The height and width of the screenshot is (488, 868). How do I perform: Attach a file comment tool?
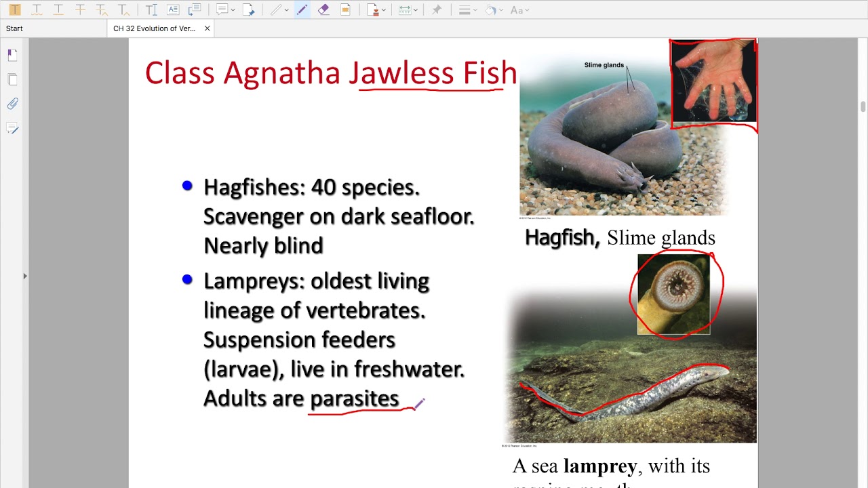pyautogui.click(x=249, y=9)
